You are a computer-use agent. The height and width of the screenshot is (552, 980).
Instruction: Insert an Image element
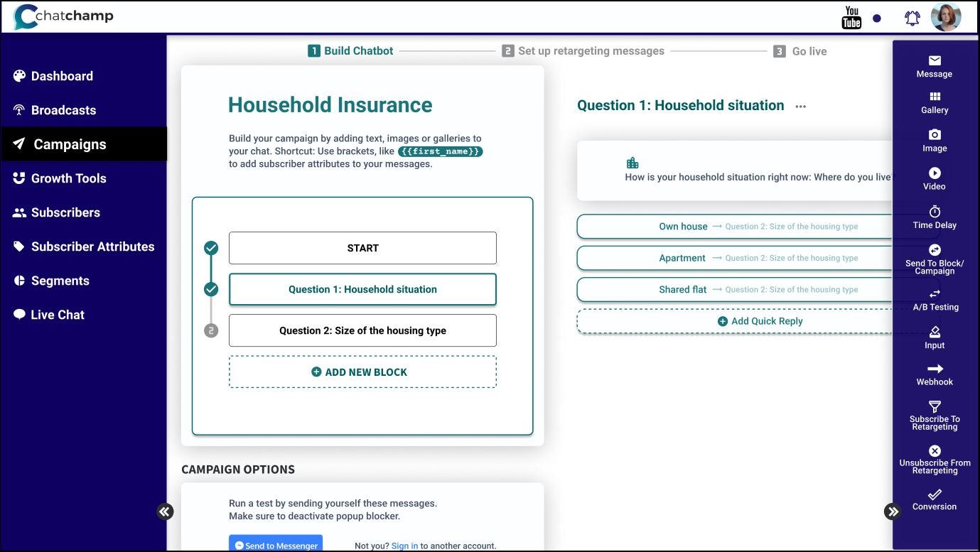pos(935,141)
